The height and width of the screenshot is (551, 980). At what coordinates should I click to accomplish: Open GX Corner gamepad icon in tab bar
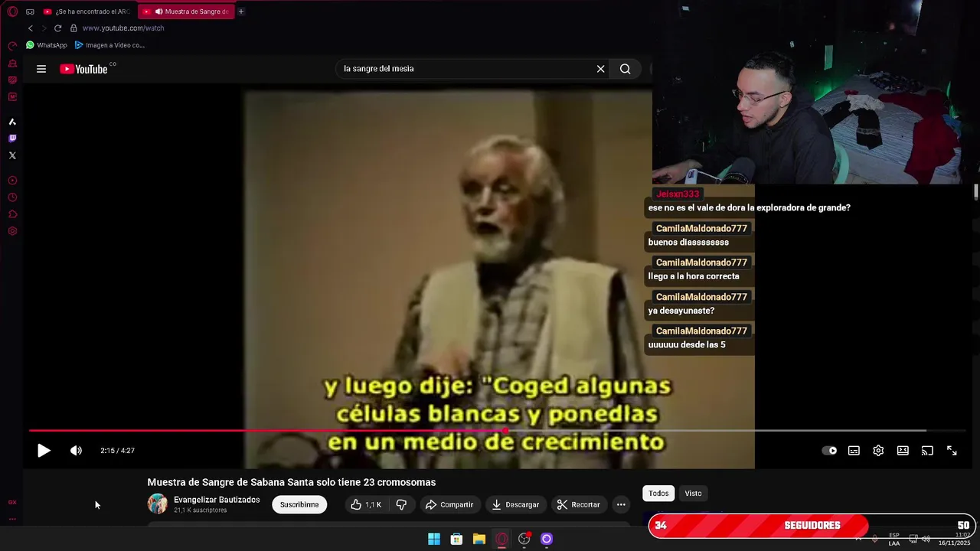(x=30, y=11)
